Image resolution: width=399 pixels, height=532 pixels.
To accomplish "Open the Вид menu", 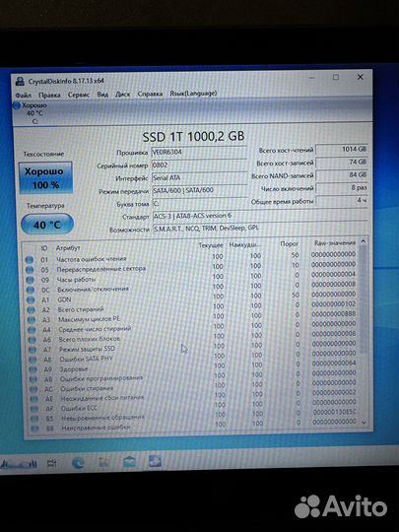I will click(x=102, y=95).
